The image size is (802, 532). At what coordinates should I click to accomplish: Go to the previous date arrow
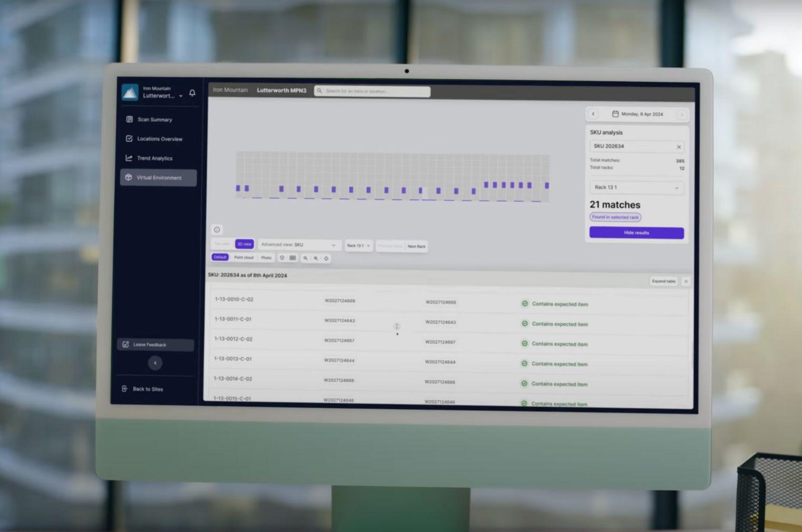pos(593,114)
